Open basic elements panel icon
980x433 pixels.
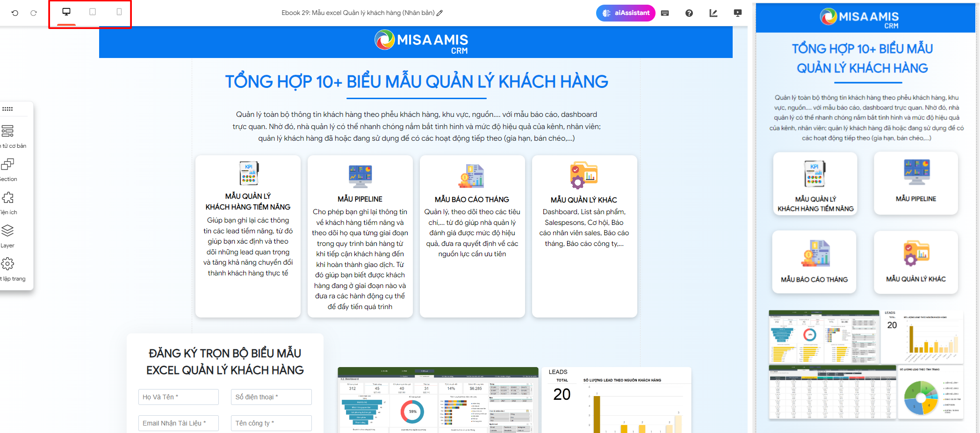point(7,131)
